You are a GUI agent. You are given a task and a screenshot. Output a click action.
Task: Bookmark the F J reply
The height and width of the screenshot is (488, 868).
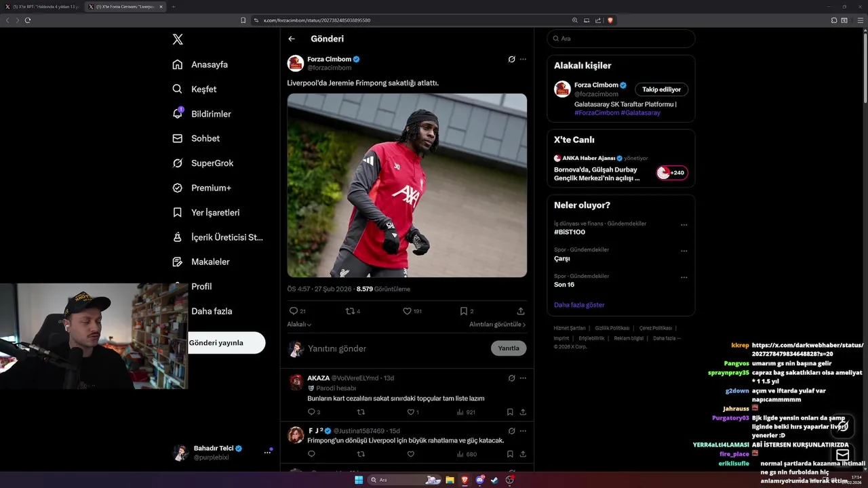coord(510,454)
